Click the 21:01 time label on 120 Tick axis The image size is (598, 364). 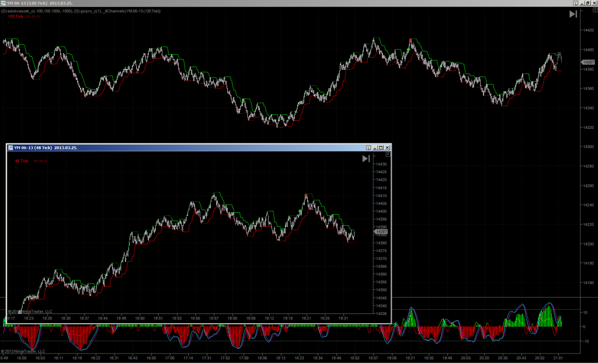(558, 358)
